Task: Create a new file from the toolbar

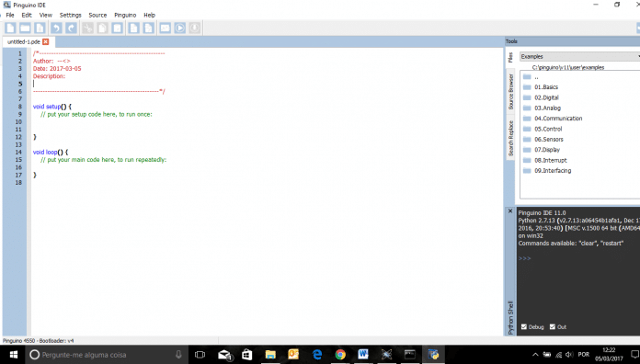Action: tap(11, 28)
